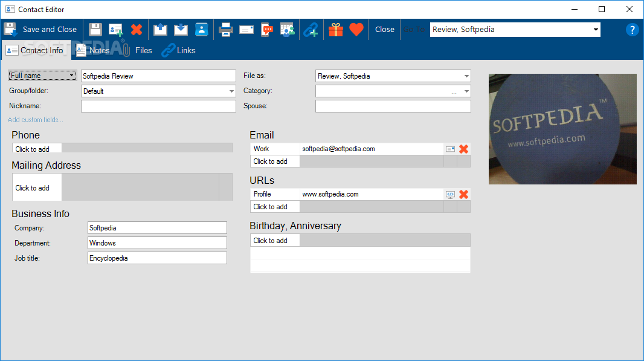Click the Job title field
The width and height of the screenshot is (644, 361).
click(x=157, y=258)
